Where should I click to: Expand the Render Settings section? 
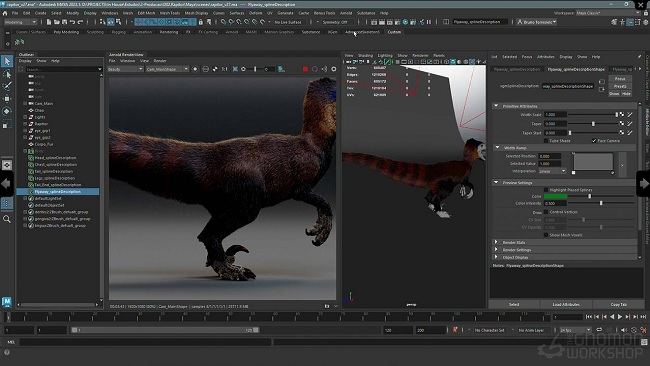(x=496, y=250)
